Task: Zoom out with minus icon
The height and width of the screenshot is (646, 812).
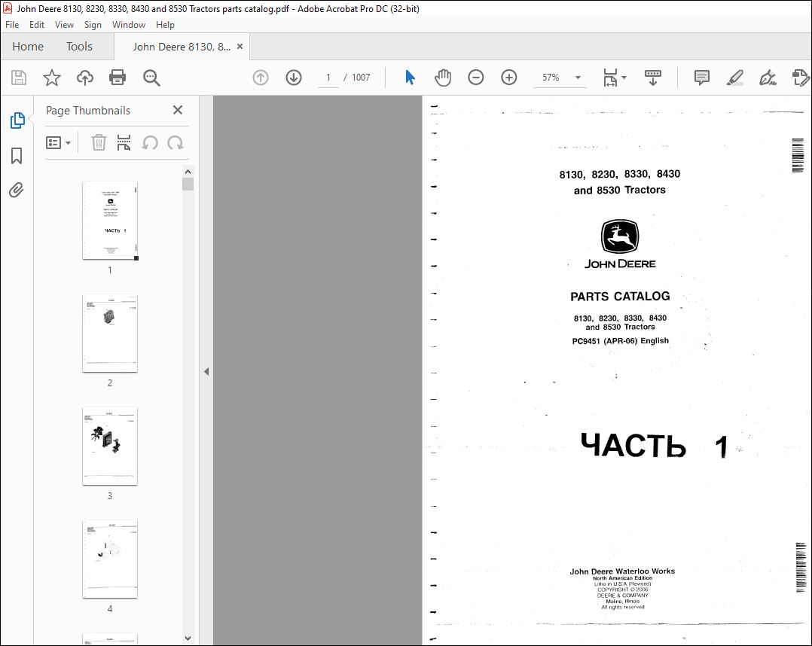Action: [x=476, y=78]
